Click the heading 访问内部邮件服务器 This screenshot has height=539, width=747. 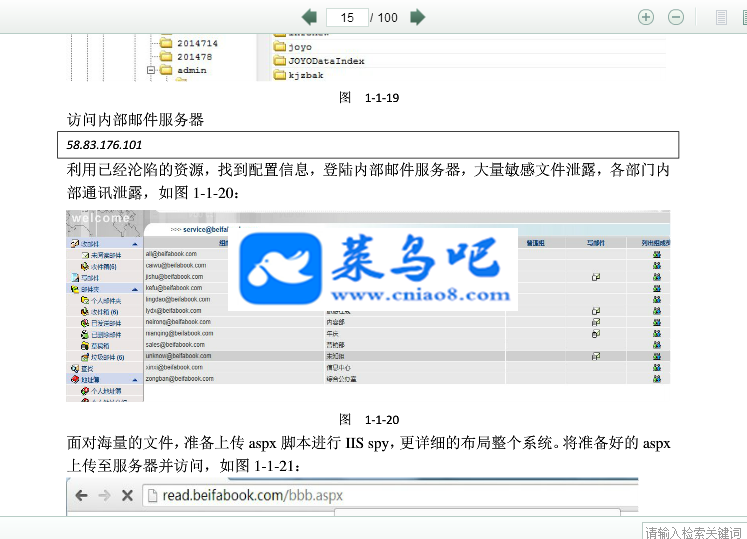pyautogui.click(x=135, y=119)
